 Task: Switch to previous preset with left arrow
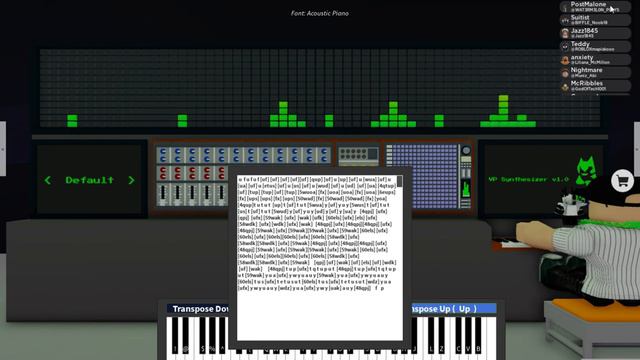pos(48,180)
